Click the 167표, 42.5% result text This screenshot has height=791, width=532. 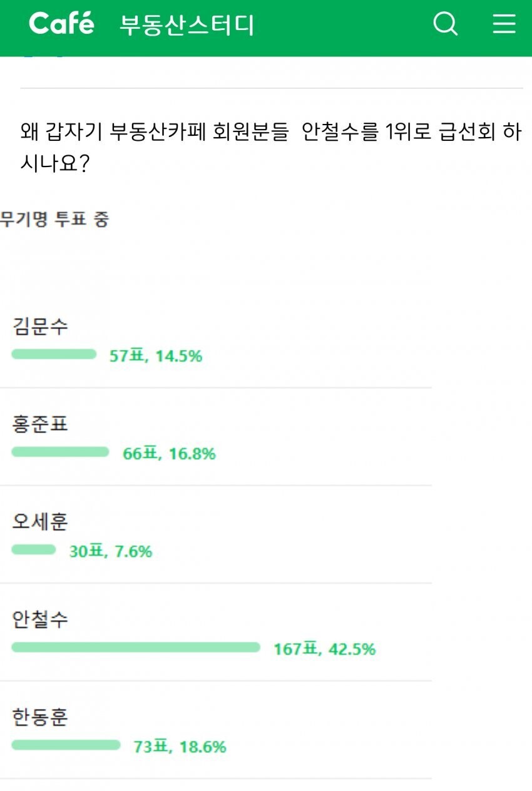coord(324,649)
